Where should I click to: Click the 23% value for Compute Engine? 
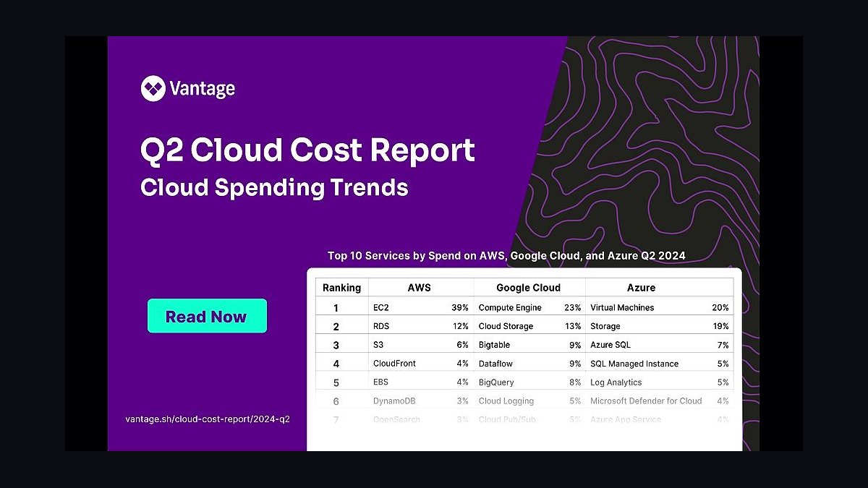[573, 307]
